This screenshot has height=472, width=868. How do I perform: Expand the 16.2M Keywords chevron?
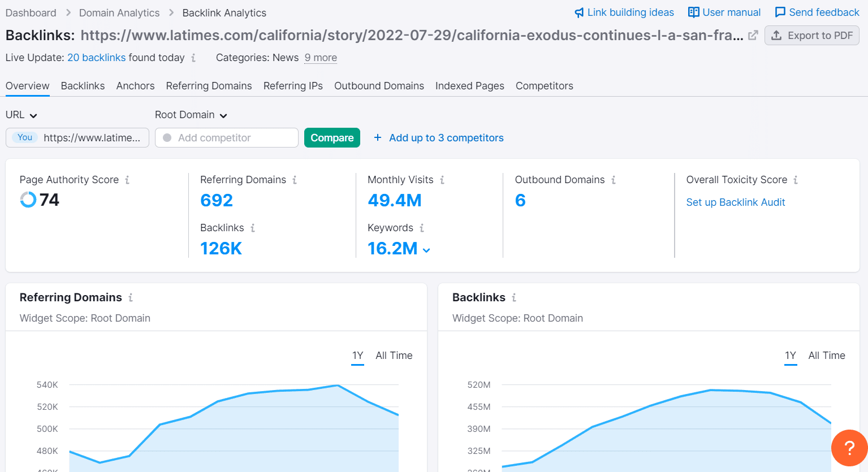coord(426,250)
